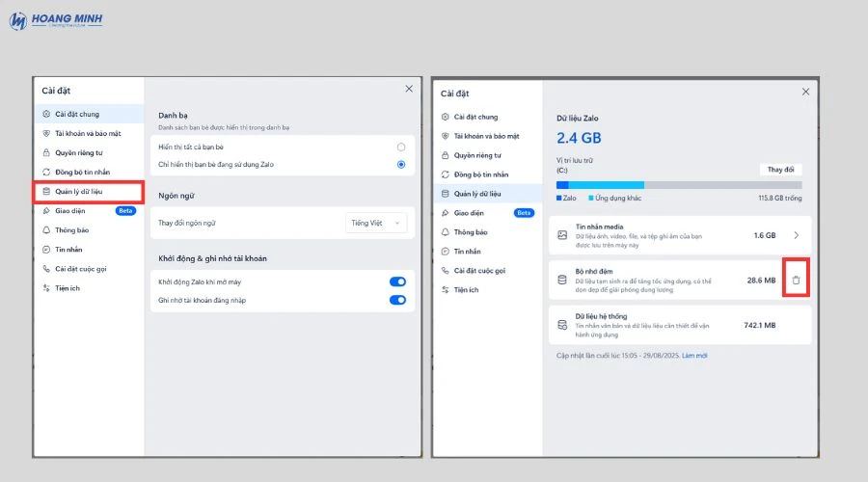This screenshot has height=482, width=868.
Task: Click the phone icon of Cài đặt cuộc gọi in left window
Action: click(x=46, y=269)
